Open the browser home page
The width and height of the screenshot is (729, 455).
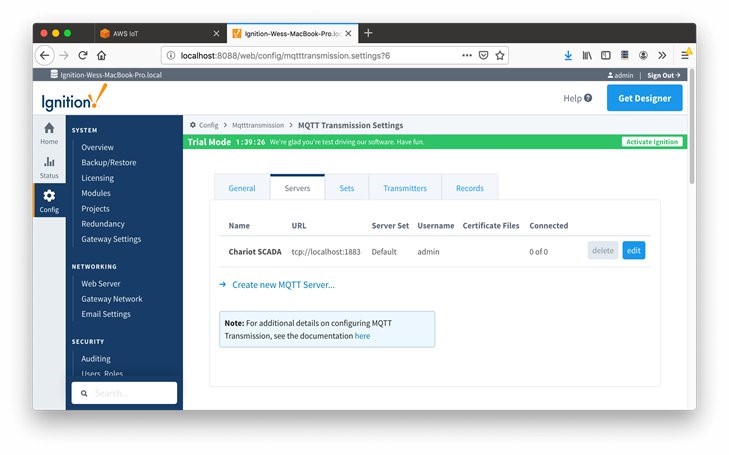coord(101,55)
